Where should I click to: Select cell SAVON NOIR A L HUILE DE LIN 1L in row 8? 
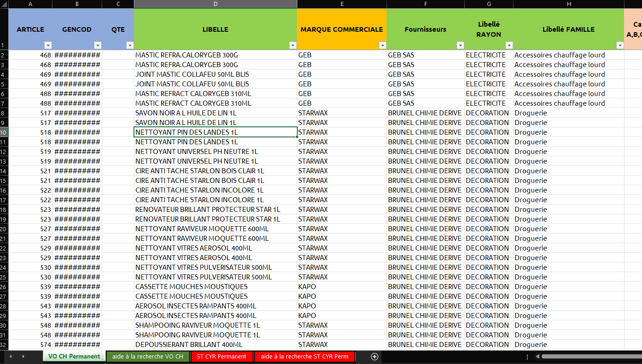pyautogui.click(x=215, y=113)
